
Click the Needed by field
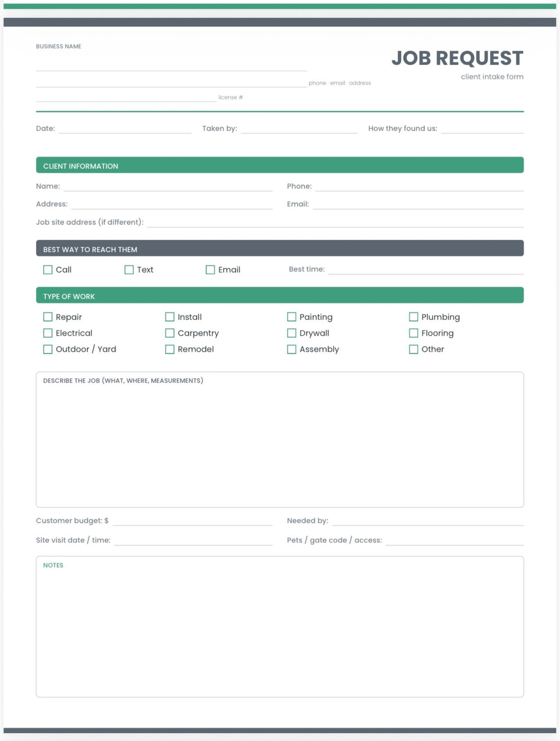tap(428, 520)
